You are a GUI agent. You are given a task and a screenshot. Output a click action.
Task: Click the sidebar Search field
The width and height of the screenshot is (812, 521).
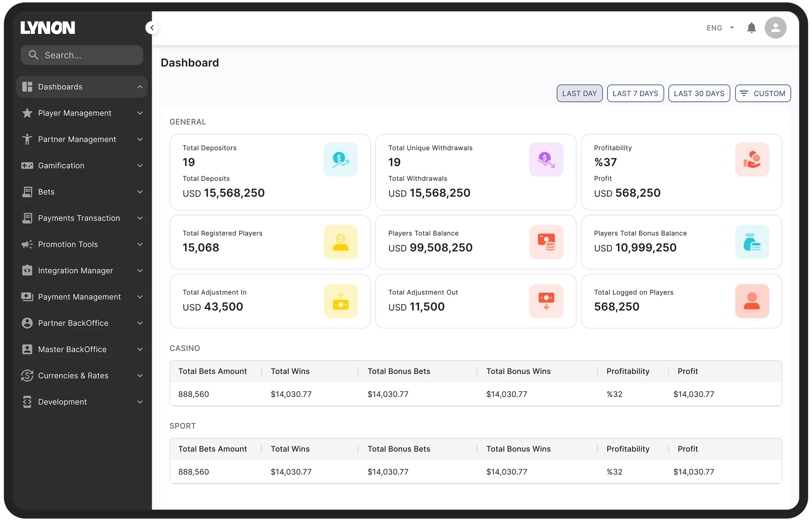(82, 55)
